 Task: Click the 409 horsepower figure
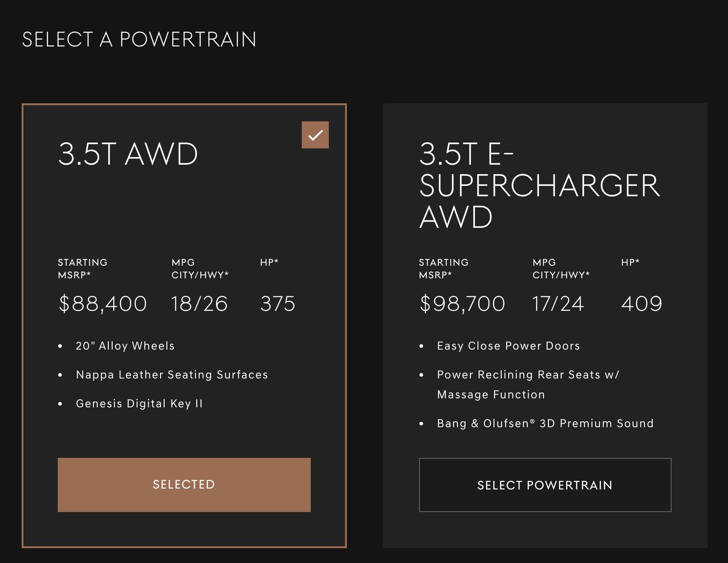click(641, 304)
